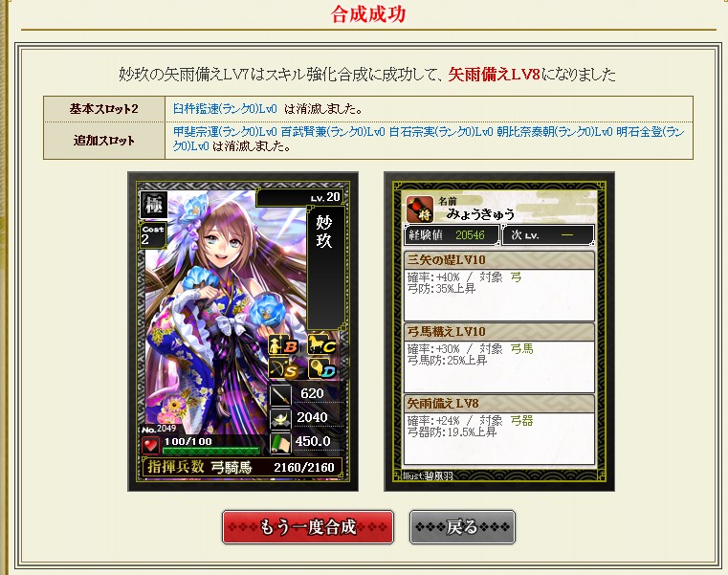Click the siege weapon aptitude D icon

pos(322,368)
